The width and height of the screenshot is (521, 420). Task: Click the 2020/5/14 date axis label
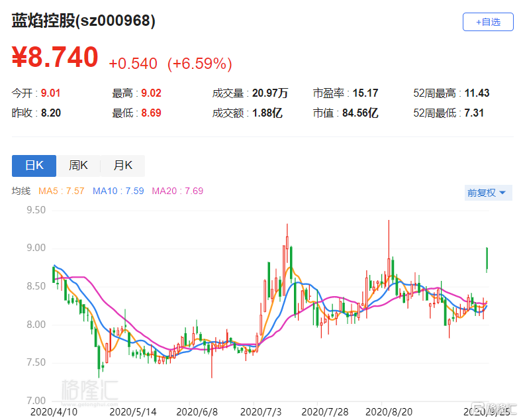click(133, 412)
